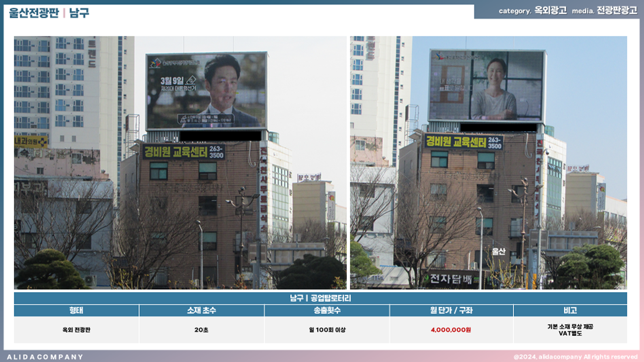Select the left billboard photo

click(x=180, y=162)
